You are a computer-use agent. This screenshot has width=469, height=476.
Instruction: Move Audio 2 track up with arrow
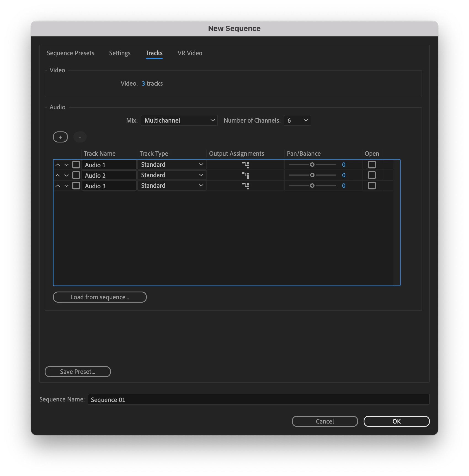click(58, 175)
